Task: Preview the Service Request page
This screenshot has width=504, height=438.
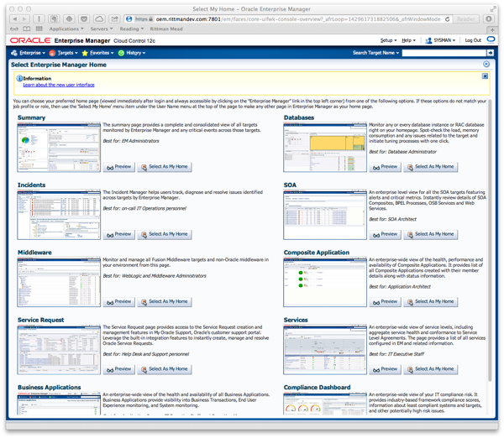Action: tap(119, 369)
